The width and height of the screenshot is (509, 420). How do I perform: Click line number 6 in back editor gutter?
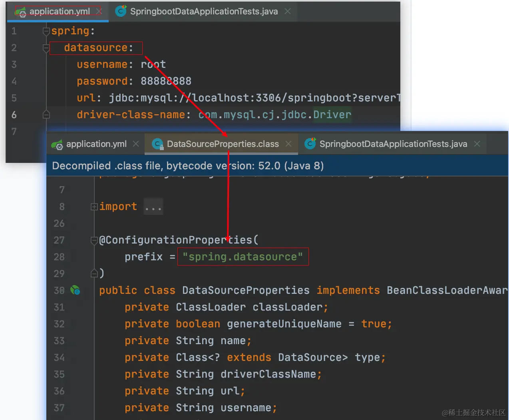click(x=14, y=115)
